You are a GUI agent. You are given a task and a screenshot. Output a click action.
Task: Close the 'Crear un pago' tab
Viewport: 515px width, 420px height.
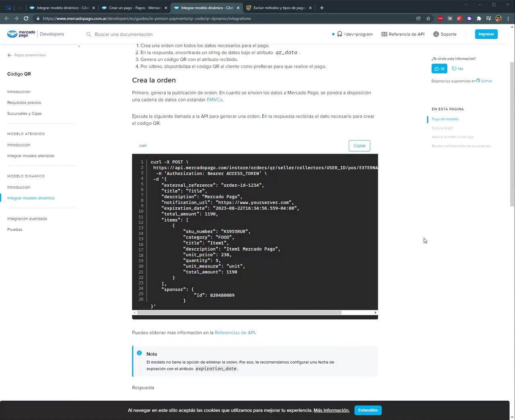pyautogui.click(x=166, y=8)
